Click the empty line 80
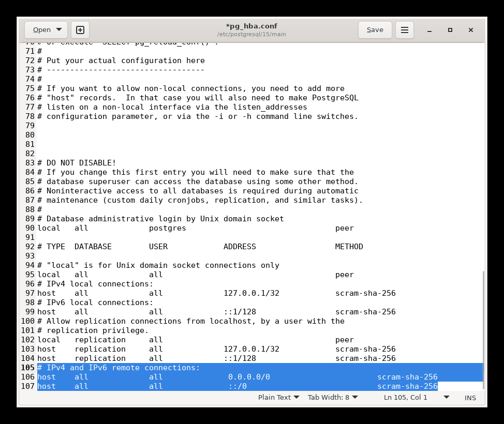The height and width of the screenshot is (424, 504). (155, 135)
